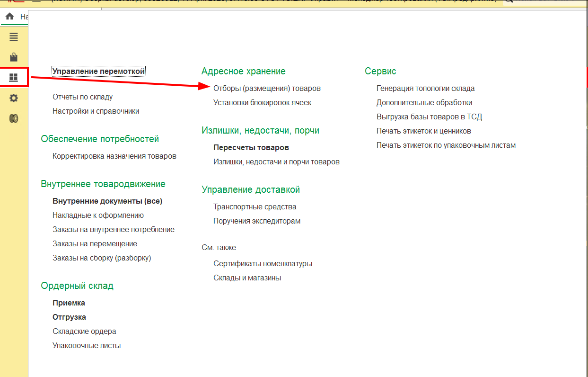This screenshot has width=588, height=377.
Task: Open Упаковочные листы
Action: point(87,346)
